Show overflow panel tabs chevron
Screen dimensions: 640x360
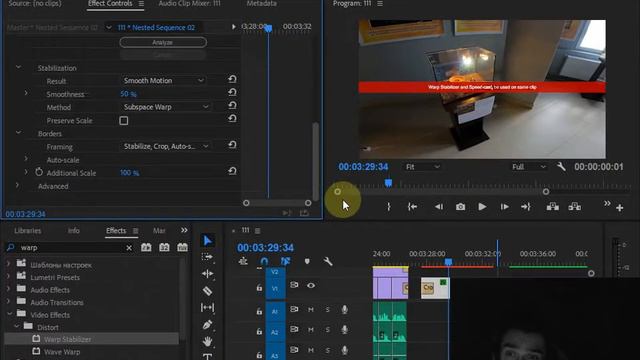coord(184,230)
